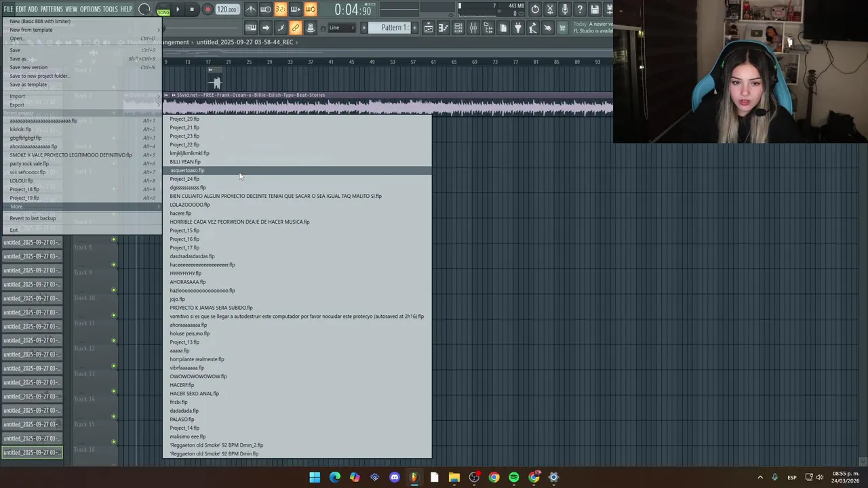Click the stamp tool icon in toolbar
The width and height of the screenshot is (868, 488).
click(x=311, y=28)
